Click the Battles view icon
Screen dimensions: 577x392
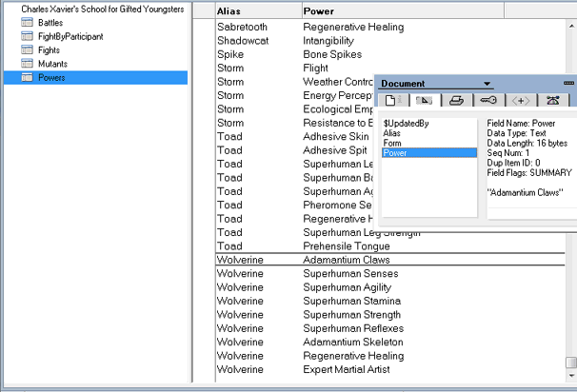[27, 23]
